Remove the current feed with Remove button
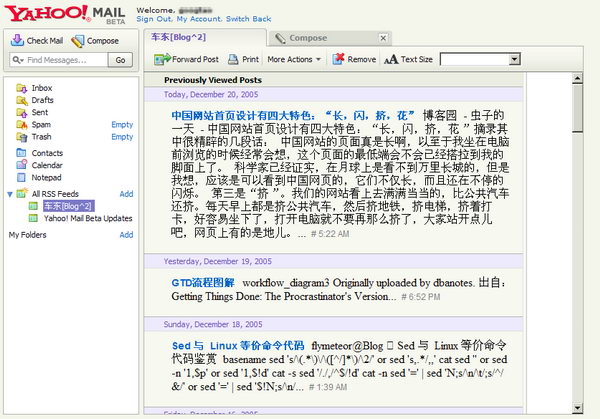 (x=354, y=60)
